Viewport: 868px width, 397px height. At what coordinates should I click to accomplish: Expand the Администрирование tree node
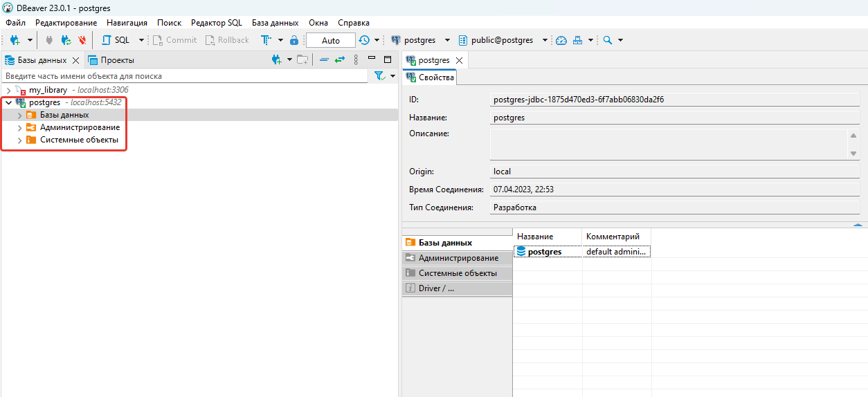point(19,127)
